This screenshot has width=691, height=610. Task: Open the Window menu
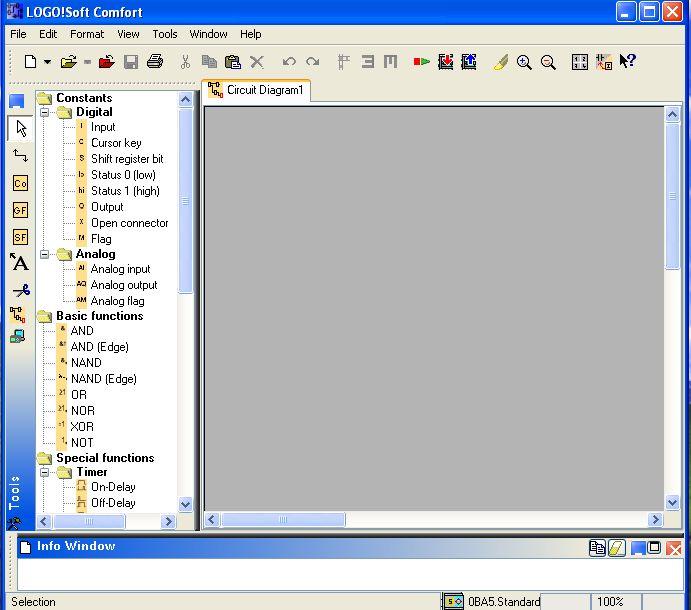(208, 34)
